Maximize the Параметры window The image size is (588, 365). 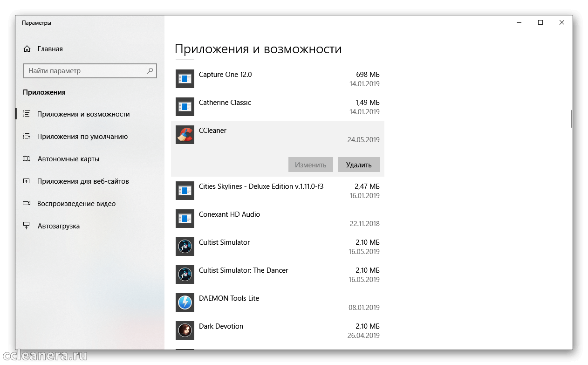pos(540,22)
